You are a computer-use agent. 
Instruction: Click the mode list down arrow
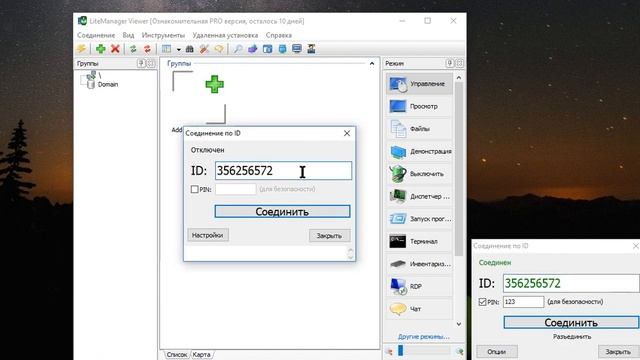click(x=459, y=324)
